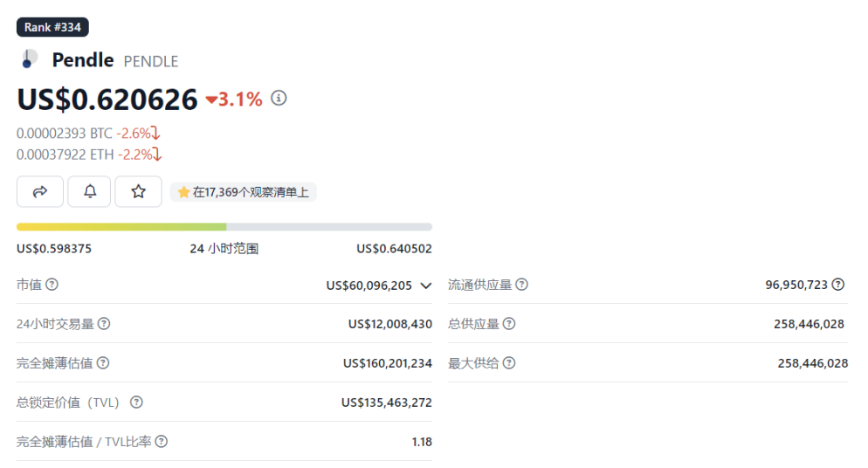Screen dimensions: 868x468
Task: Expand the market cap US$60,096,205 chevron
Action: point(425,286)
